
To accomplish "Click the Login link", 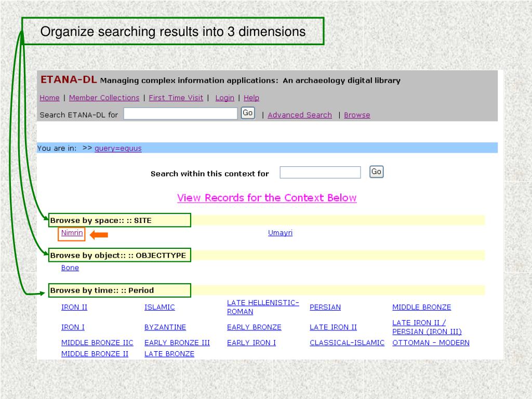I will tap(224, 98).
